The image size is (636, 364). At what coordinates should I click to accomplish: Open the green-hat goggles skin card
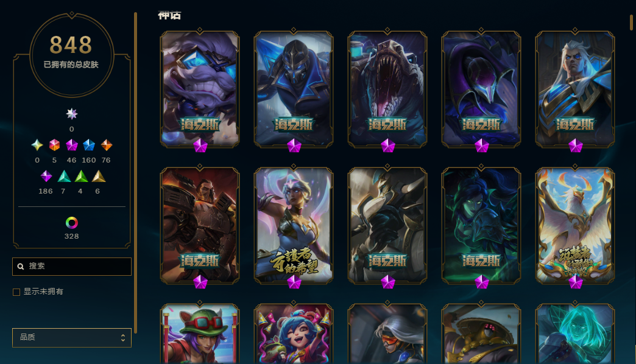[x=200, y=334]
